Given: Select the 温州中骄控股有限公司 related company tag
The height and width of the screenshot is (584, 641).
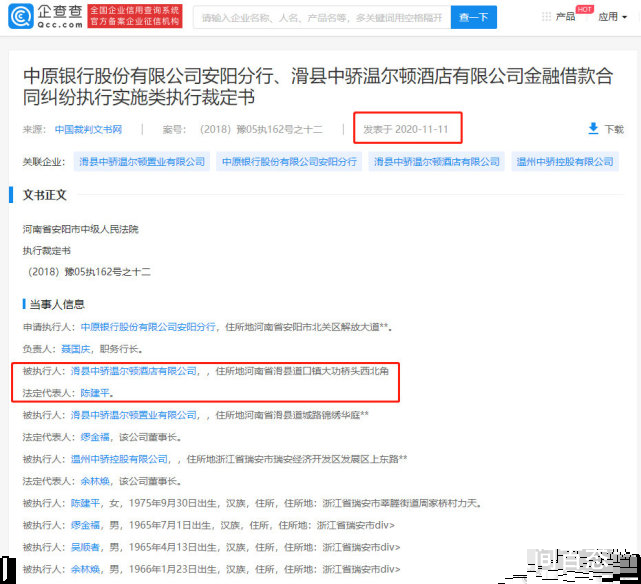Looking at the screenshot, I should tap(565, 162).
